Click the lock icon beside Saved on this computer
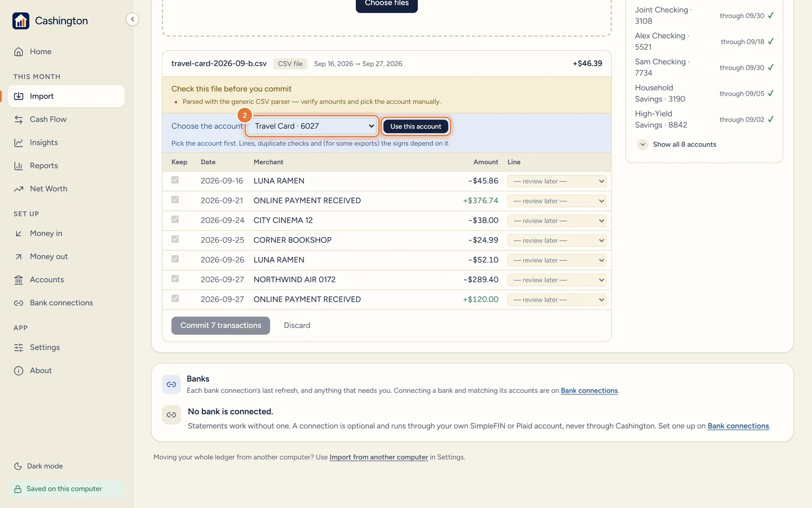Image resolution: width=812 pixels, height=508 pixels. pyautogui.click(x=18, y=489)
